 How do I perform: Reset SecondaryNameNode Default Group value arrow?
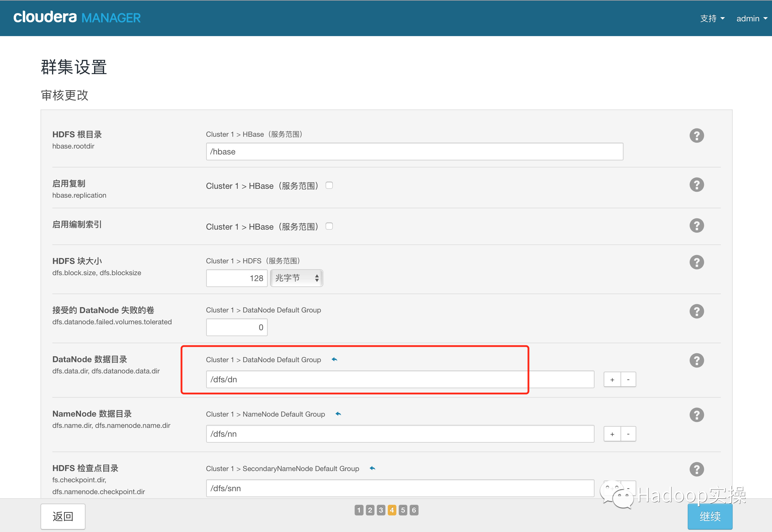tap(372, 468)
